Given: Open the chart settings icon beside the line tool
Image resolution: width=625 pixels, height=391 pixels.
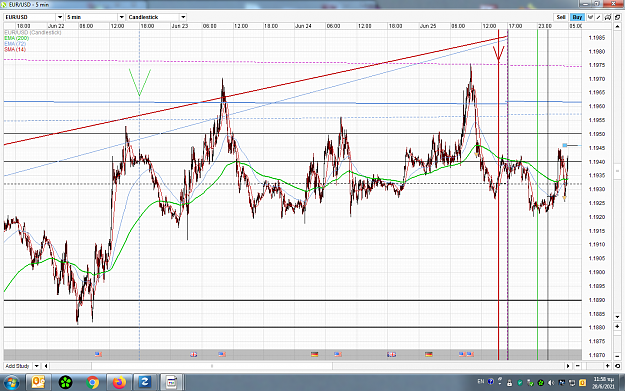Looking at the screenshot, I should (608, 17).
